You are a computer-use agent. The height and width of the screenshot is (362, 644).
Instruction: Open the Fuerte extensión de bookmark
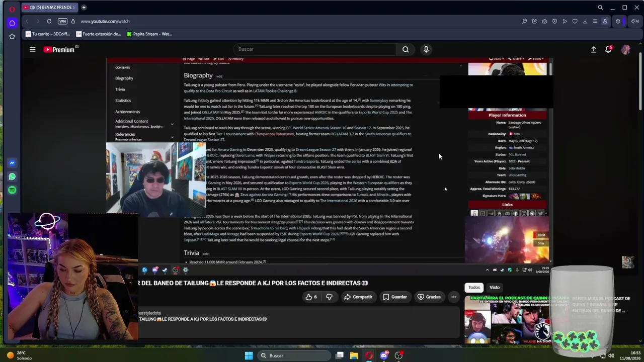click(x=99, y=34)
